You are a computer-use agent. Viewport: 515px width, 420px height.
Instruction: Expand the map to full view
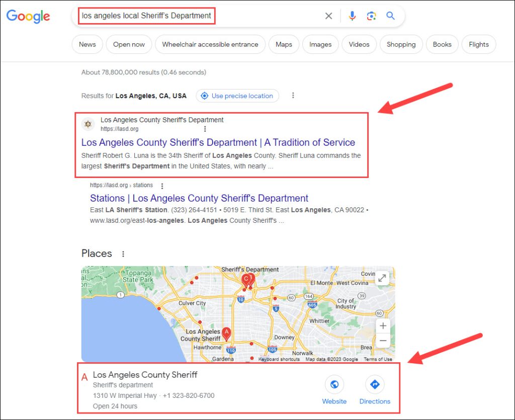382,278
